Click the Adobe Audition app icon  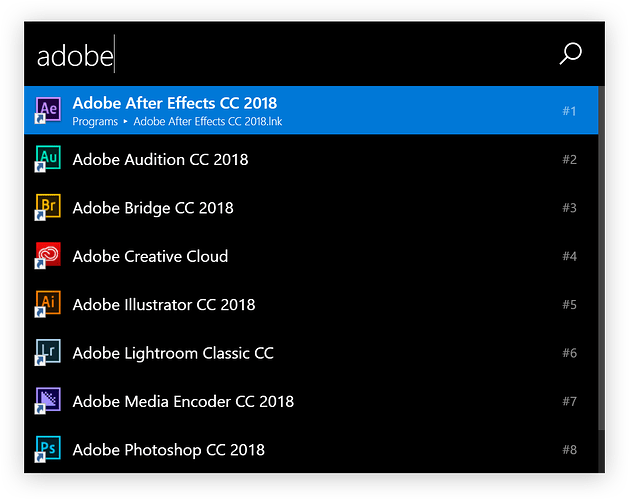[x=48, y=159]
